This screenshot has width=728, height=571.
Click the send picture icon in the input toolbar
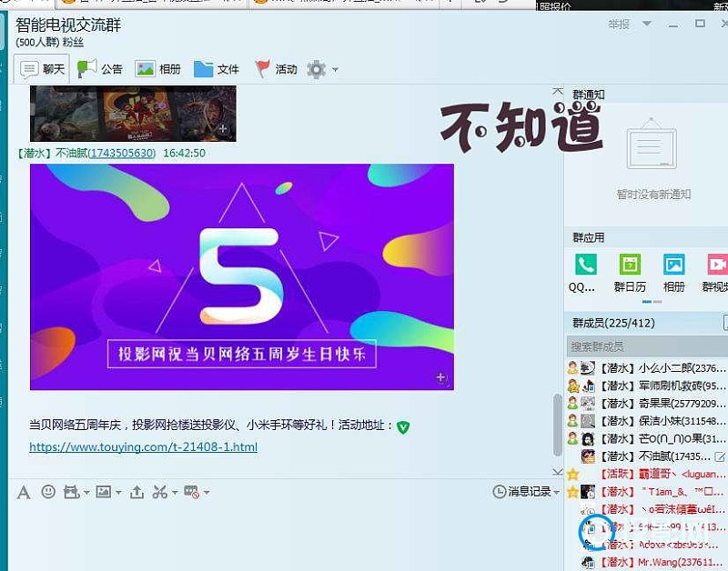[x=103, y=492]
